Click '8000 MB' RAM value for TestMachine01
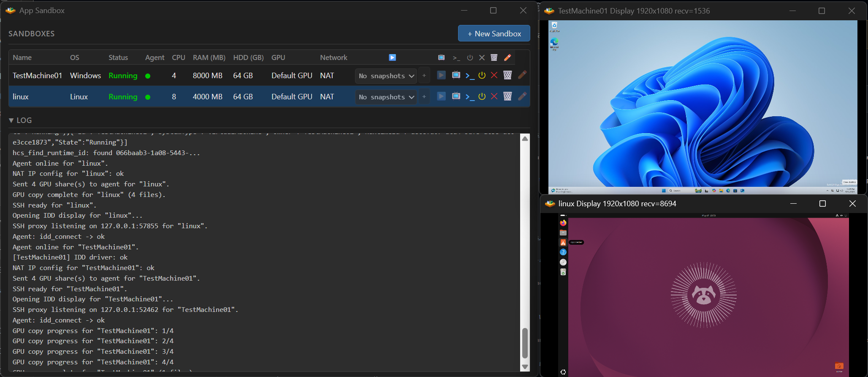This screenshot has height=377, width=868. point(207,76)
